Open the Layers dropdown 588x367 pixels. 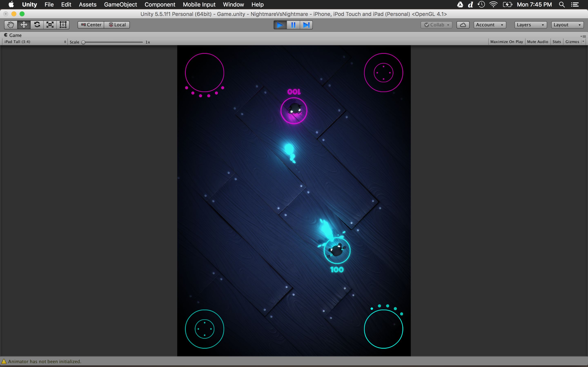(x=530, y=25)
